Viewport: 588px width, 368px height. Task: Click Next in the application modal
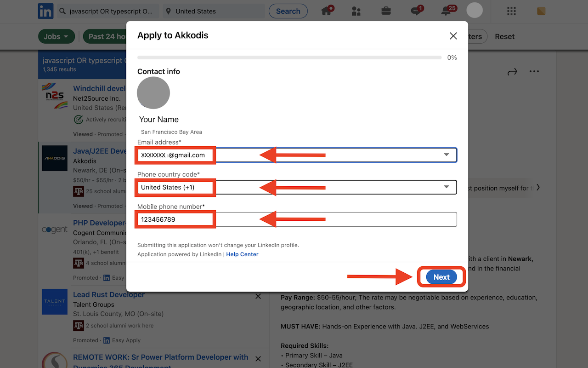pyautogui.click(x=441, y=277)
